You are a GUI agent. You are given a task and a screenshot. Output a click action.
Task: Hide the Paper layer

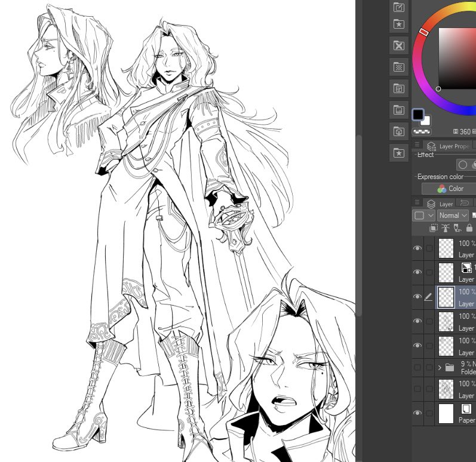[417, 413]
